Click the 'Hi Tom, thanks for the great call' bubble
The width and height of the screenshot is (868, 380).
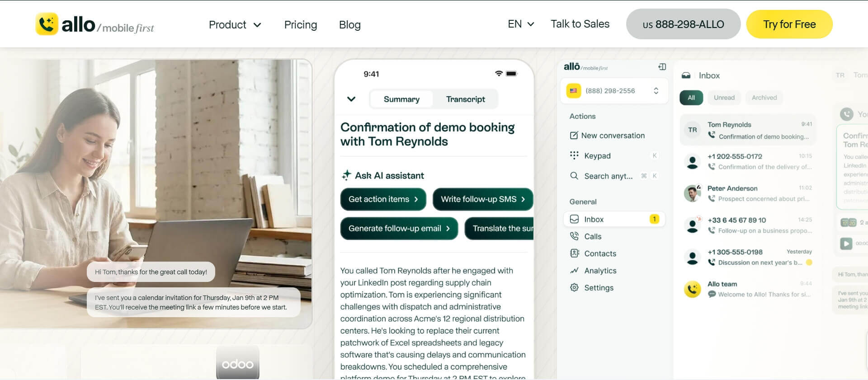(151, 272)
